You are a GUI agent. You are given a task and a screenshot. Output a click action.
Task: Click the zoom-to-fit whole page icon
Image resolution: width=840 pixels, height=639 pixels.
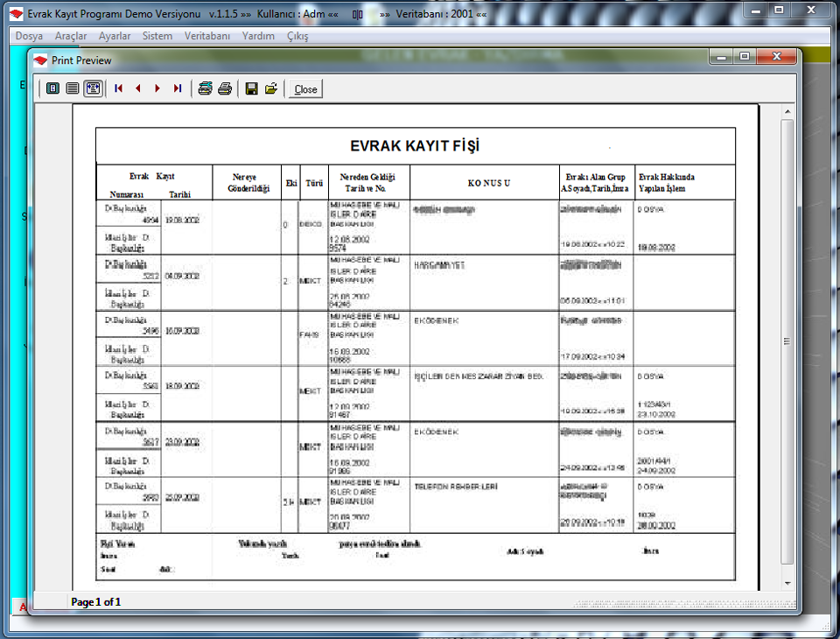click(x=52, y=88)
